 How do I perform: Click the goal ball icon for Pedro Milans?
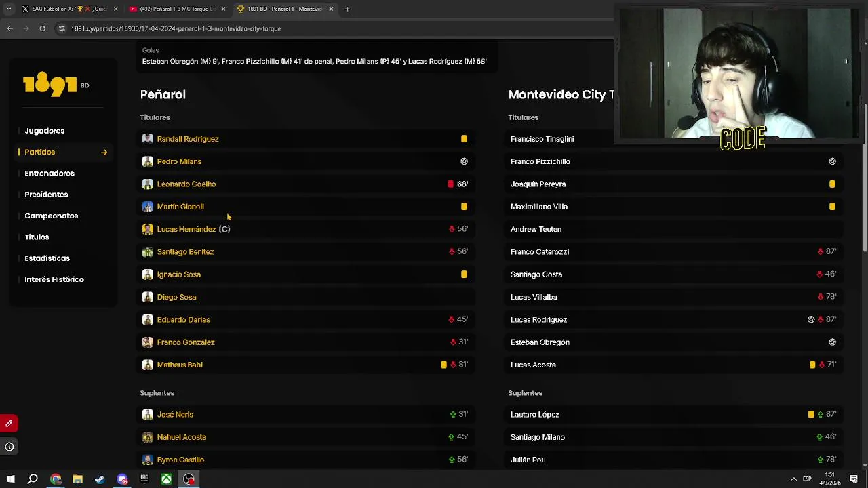464,161
